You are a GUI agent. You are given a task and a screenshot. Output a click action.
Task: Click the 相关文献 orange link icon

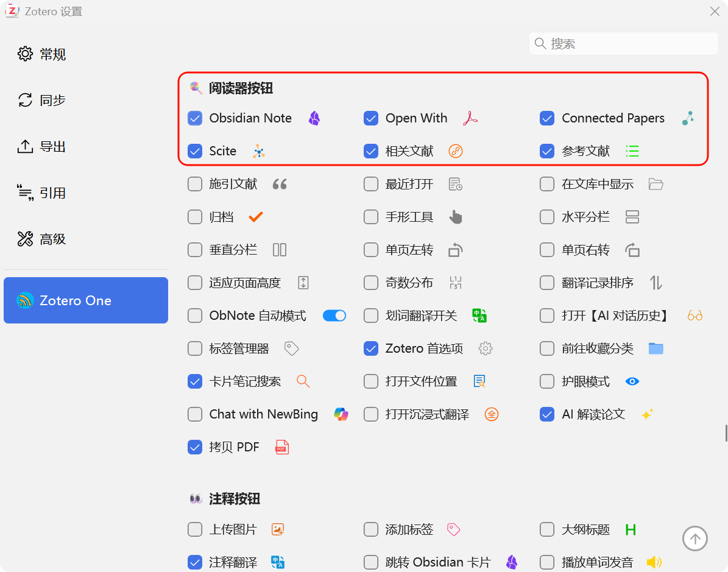coord(456,151)
